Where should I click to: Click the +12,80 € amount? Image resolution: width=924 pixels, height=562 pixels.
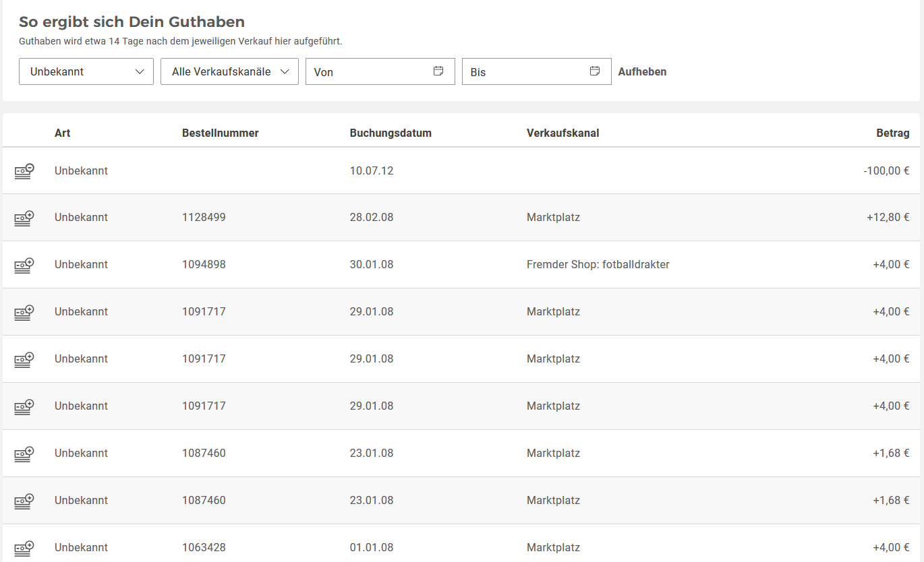(888, 218)
